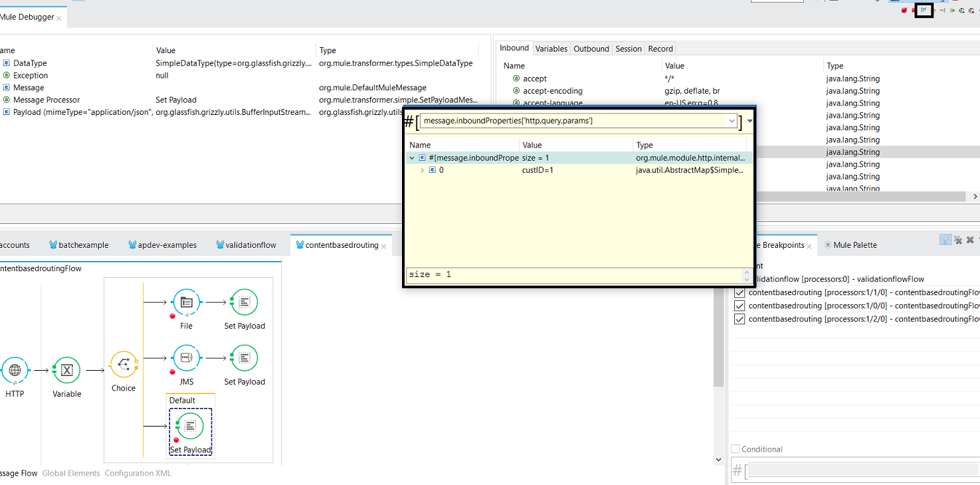Viewport: 980px width, 485px height.
Task: Switch to Configuration XML view
Action: pyautogui.click(x=138, y=474)
